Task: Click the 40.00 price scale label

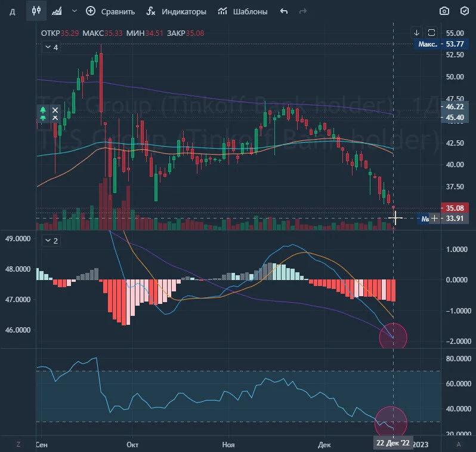Action: point(455,164)
